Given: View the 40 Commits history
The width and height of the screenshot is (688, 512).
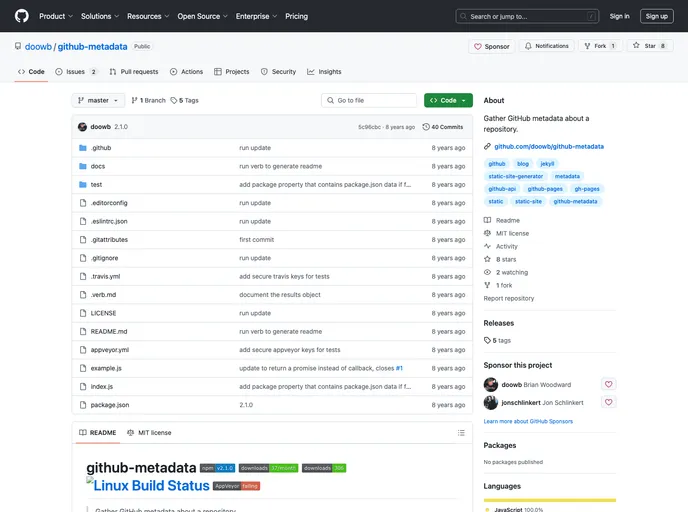Looking at the screenshot, I should (x=443, y=127).
